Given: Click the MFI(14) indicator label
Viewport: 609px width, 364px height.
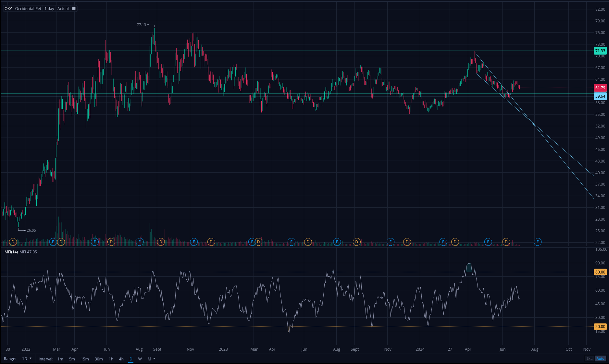Looking at the screenshot, I should [x=11, y=252].
